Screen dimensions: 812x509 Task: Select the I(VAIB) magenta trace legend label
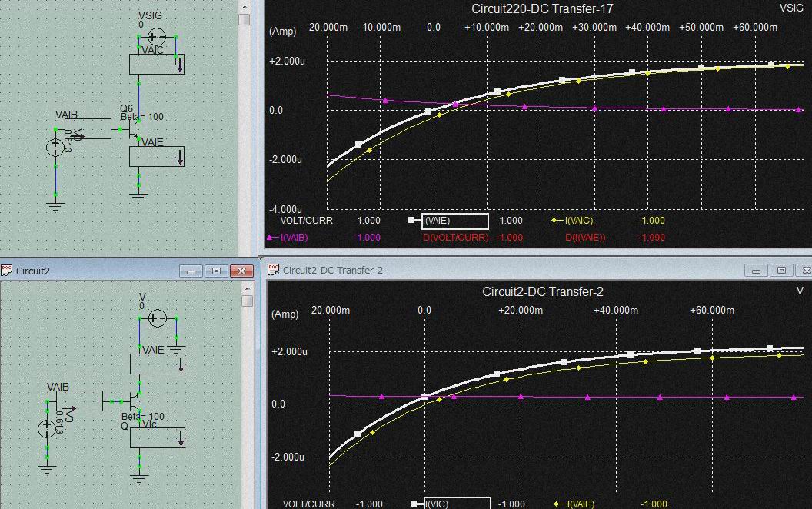pos(292,238)
